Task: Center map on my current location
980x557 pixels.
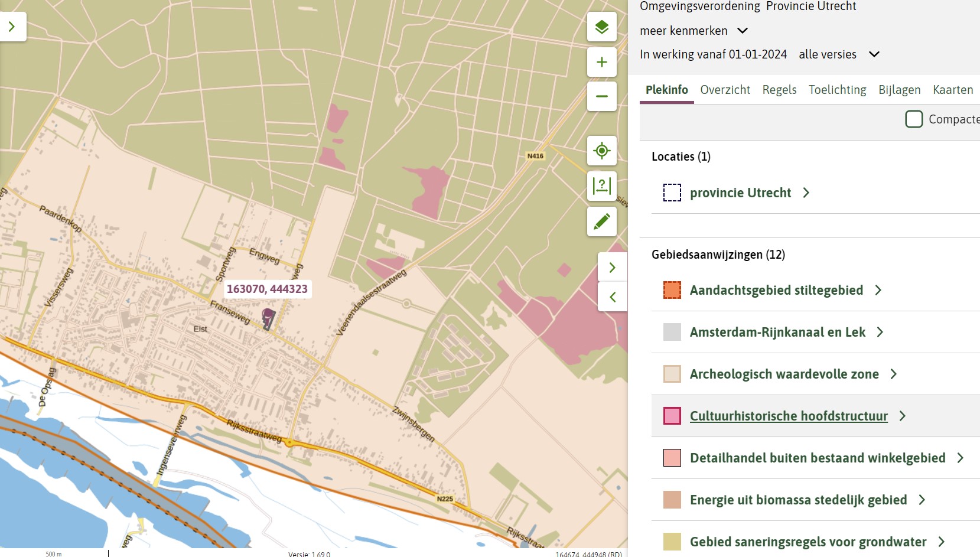Action: (x=601, y=151)
